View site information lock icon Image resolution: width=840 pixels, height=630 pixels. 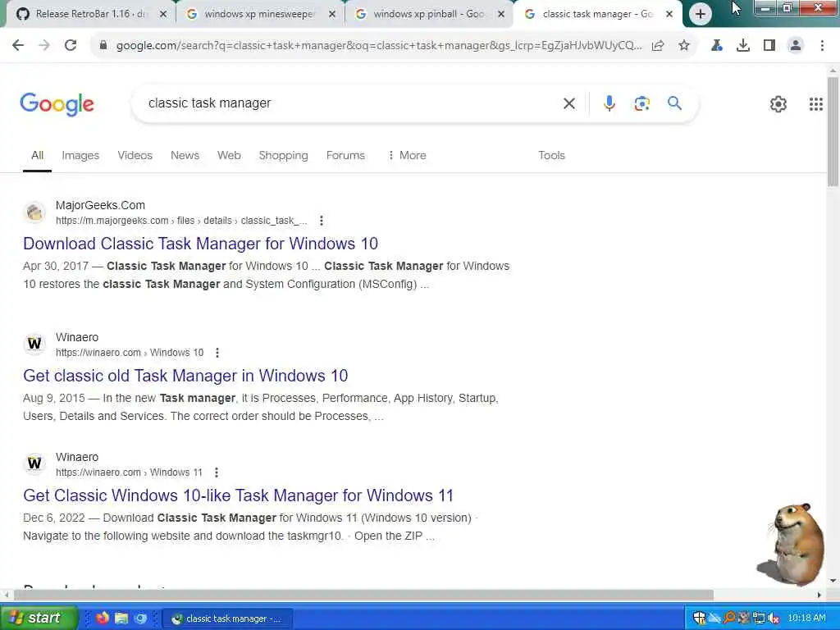(x=103, y=46)
